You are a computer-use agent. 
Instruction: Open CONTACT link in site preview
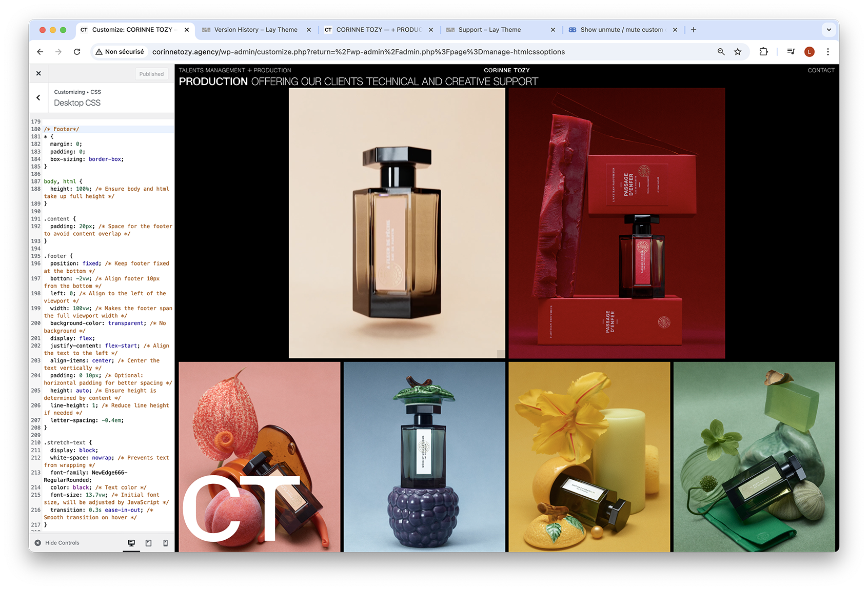click(821, 70)
